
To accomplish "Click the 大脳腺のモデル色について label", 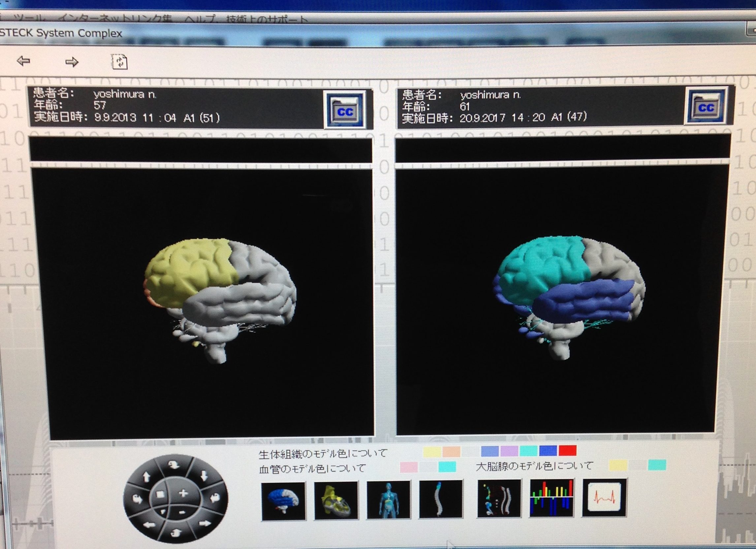I will tap(535, 466).
